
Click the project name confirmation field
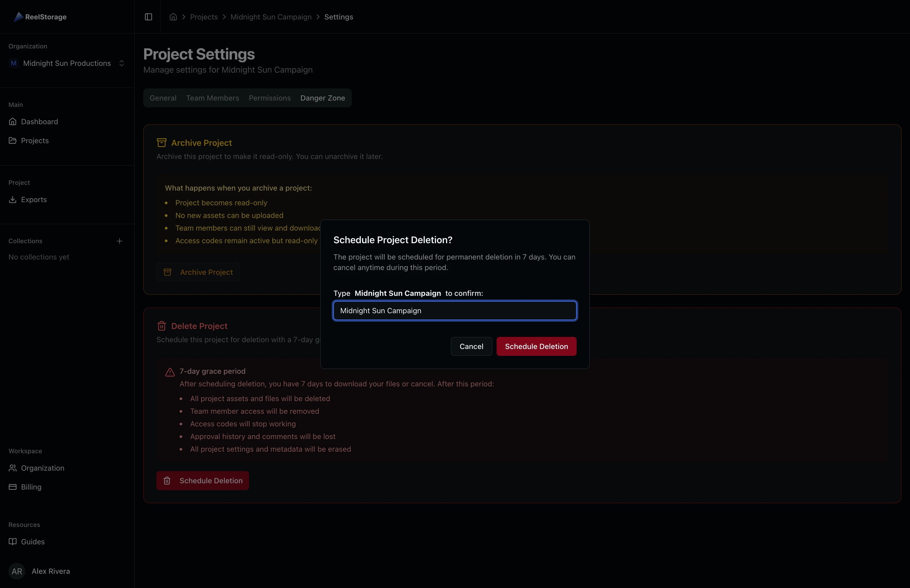(454, 310)
